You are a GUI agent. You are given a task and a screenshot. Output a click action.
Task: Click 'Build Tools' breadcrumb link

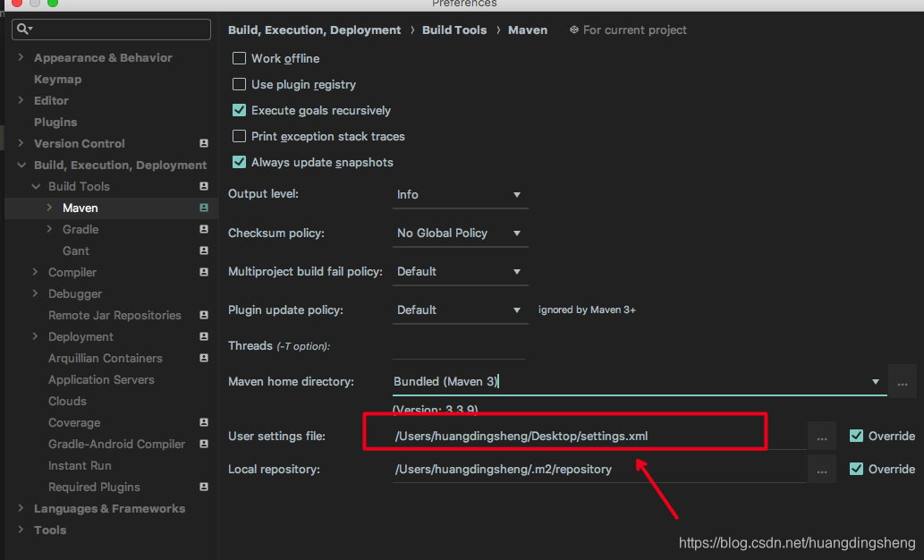(454, 30)
